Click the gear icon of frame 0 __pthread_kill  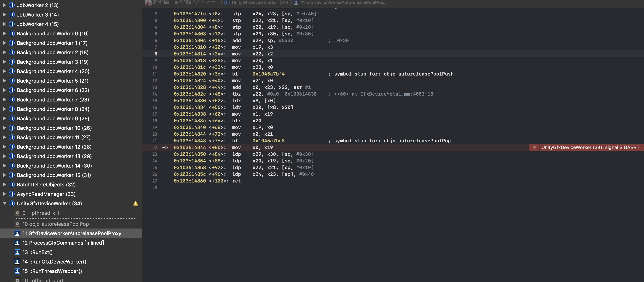coord(17,213)
